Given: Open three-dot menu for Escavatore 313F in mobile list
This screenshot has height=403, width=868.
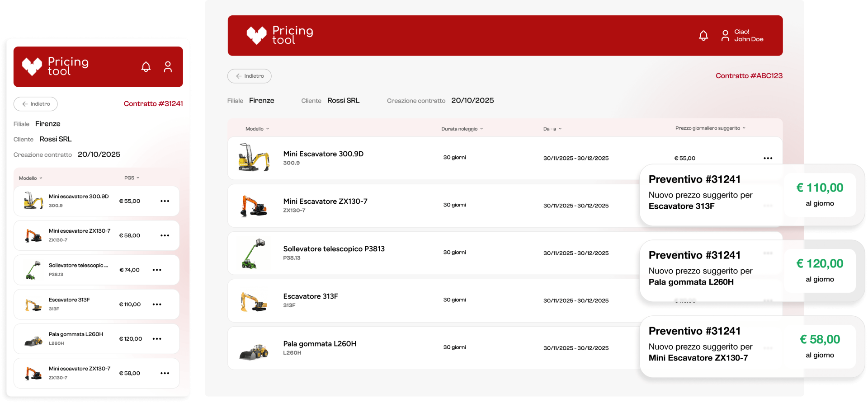Looking at the screenshot, I should pyautogui.click(x=157, y=305).
